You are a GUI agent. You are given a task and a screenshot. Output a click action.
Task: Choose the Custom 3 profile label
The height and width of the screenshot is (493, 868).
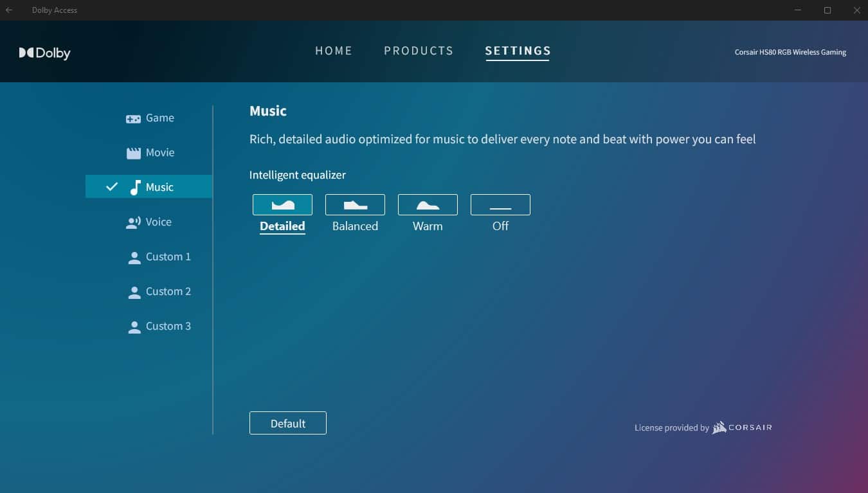(x=168, y=327)
